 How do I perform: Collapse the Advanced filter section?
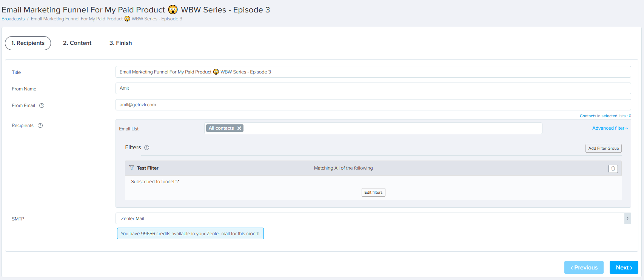(610, 128)
